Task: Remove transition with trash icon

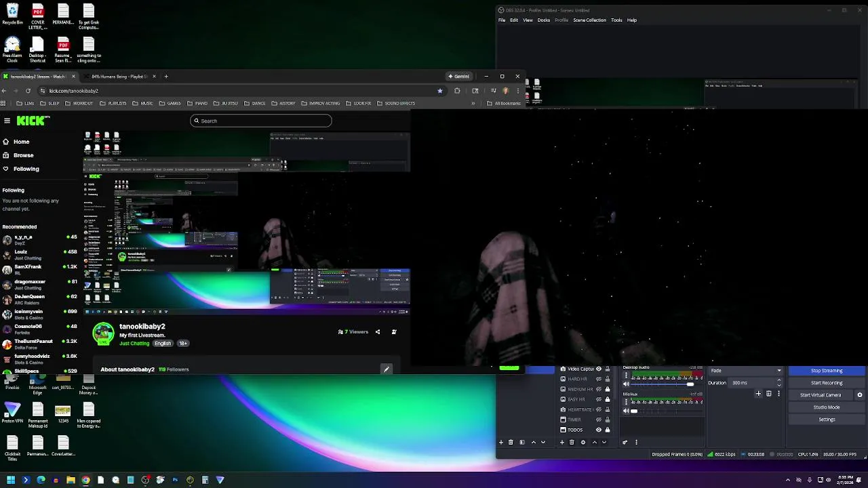Action: 769,393
